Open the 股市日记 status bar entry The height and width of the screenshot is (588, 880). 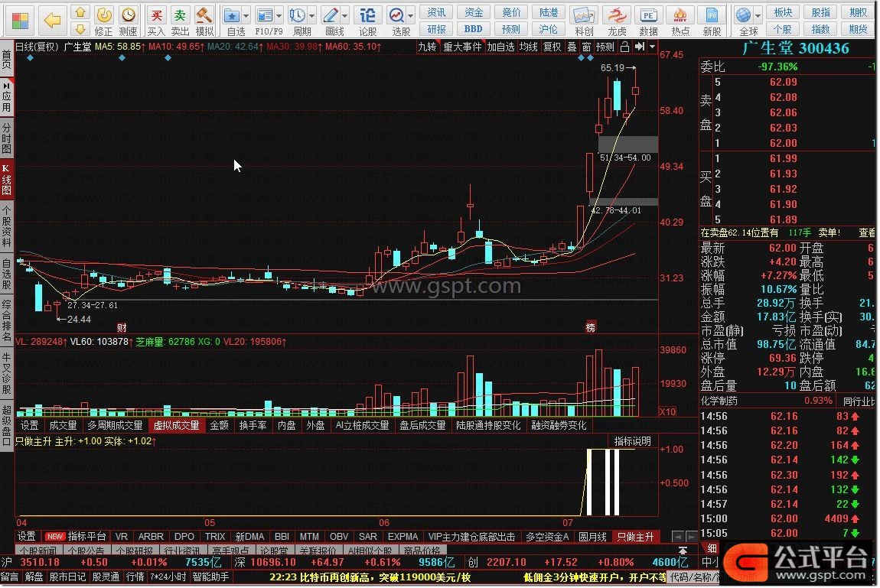point(67,577)
